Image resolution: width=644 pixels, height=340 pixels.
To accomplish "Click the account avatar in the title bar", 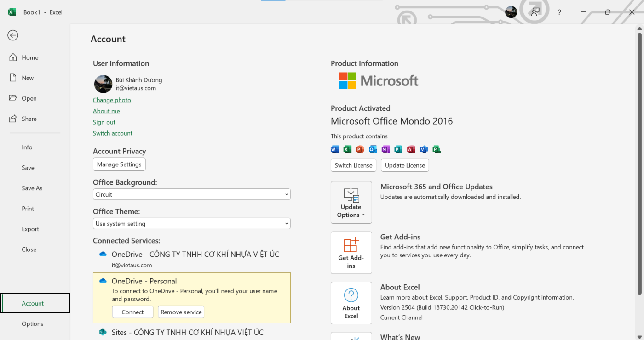I will click(511, 12).
